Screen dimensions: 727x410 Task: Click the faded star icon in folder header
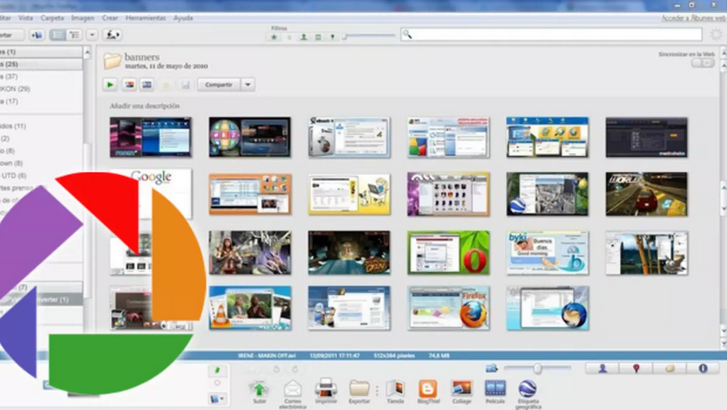[166, 85]
